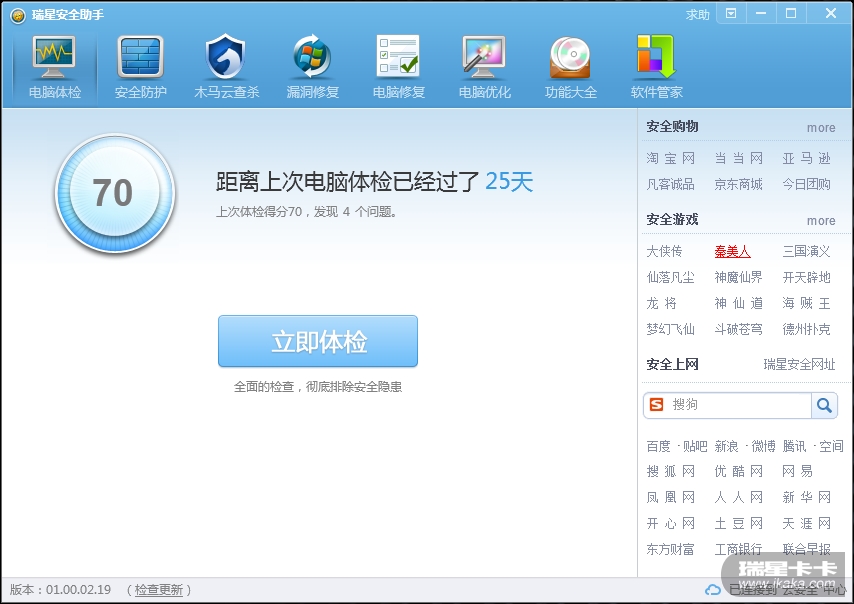Open the 空间 link
Screen dimensions: 854x604
[x=831, y=447]
